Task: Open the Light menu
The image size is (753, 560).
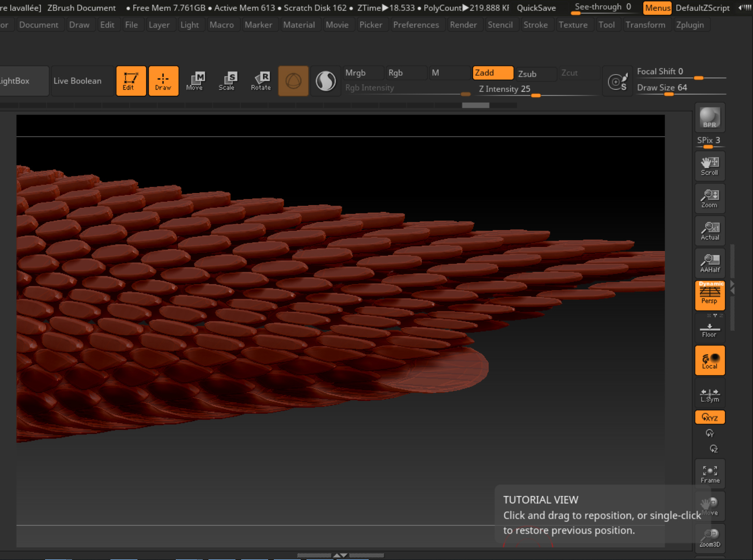Action: (x=190, y=25)
